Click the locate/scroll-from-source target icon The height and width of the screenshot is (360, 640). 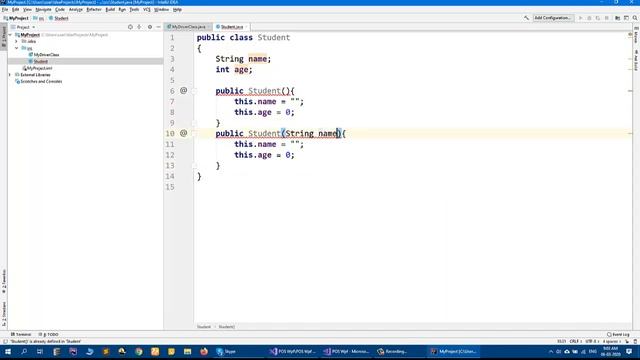click(130, 27)
